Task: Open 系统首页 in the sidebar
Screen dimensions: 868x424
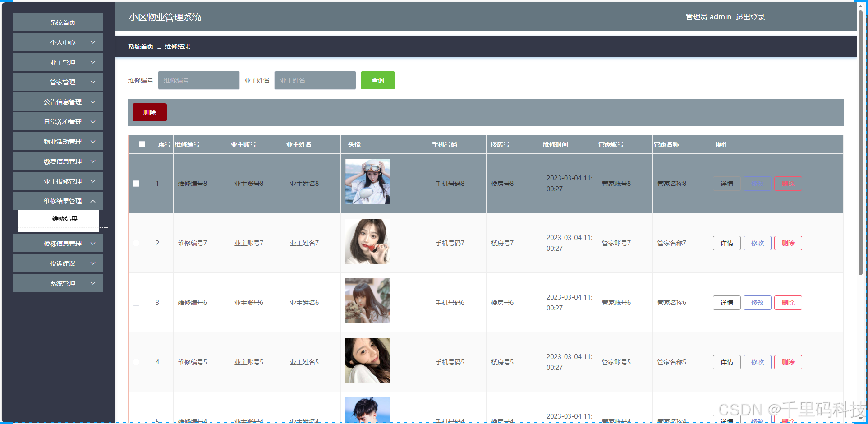Action: point(58,23)
